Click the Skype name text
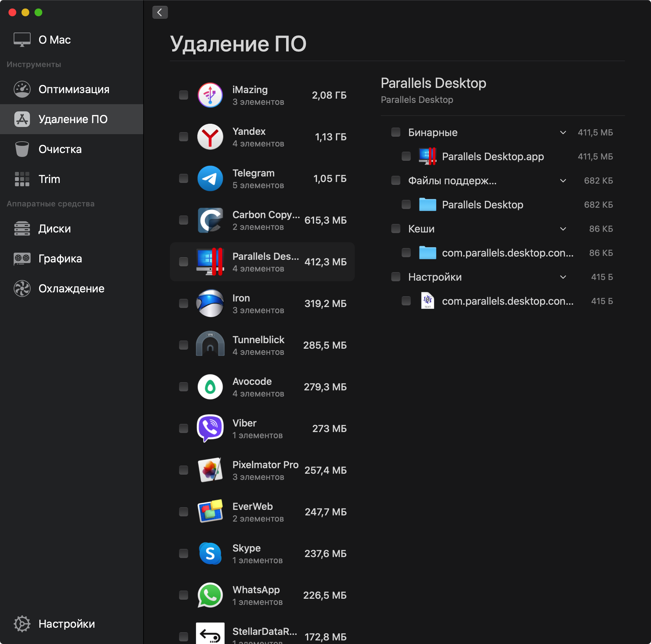 pyautogui.click(x=246, y=548)
